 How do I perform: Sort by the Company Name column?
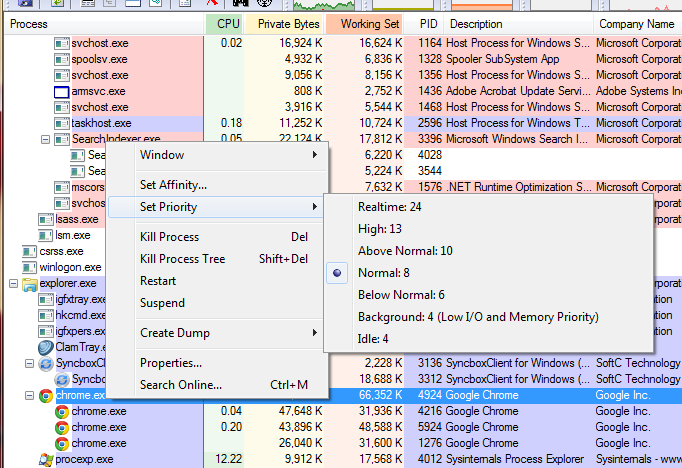coord(638,24)
